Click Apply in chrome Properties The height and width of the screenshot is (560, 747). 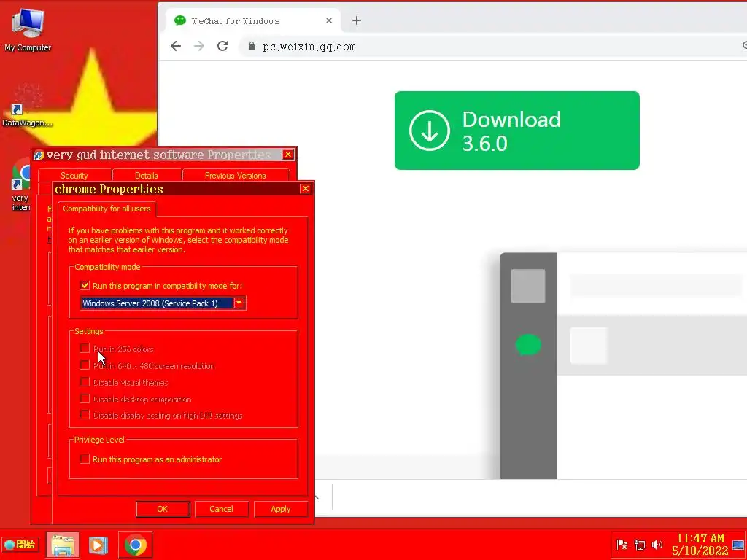[281, 509]
